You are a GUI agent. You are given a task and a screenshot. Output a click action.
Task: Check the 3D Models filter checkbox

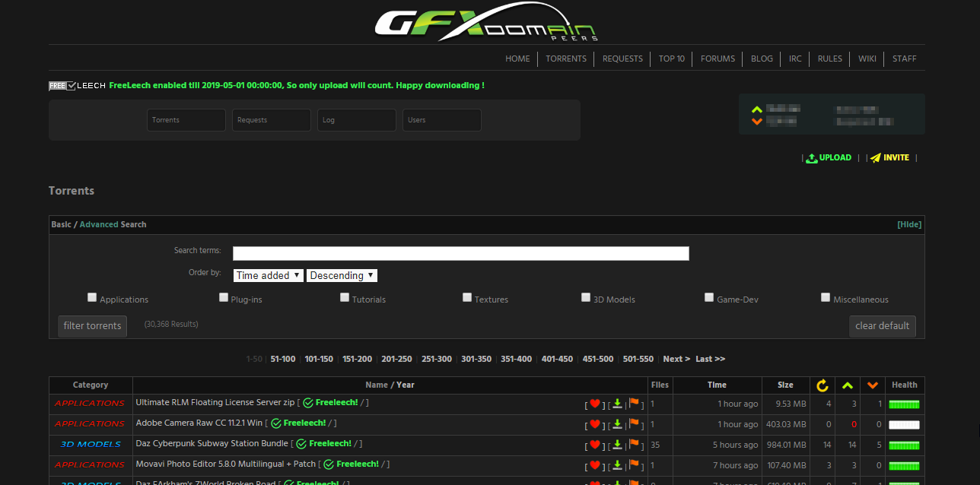point(586,296)
